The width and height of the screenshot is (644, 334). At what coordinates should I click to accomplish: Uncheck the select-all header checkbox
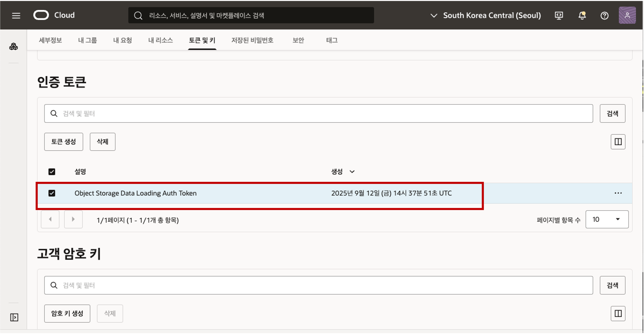(x=52, y=172)
